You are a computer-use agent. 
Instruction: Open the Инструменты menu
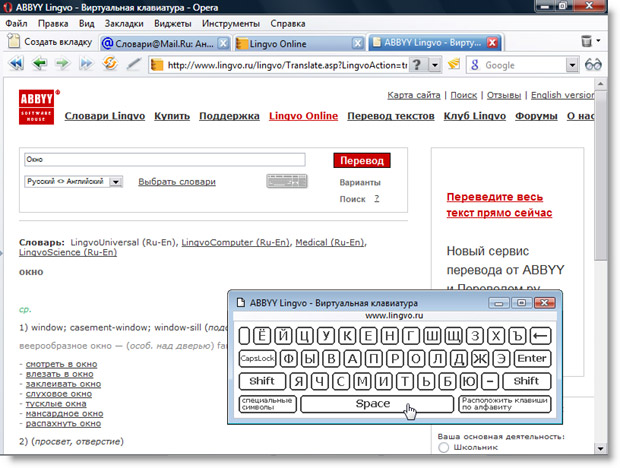click(231, 24)
